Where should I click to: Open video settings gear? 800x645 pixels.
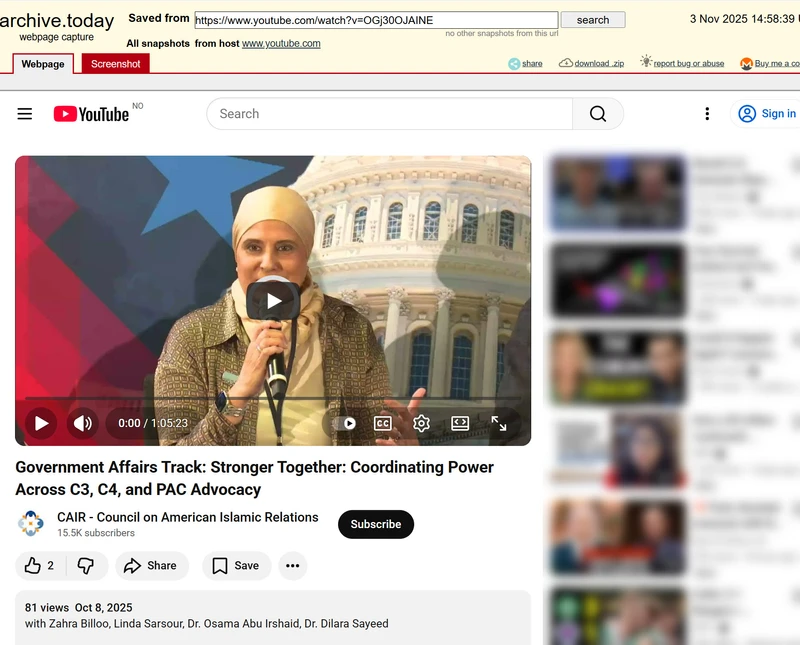pos(421,423)
